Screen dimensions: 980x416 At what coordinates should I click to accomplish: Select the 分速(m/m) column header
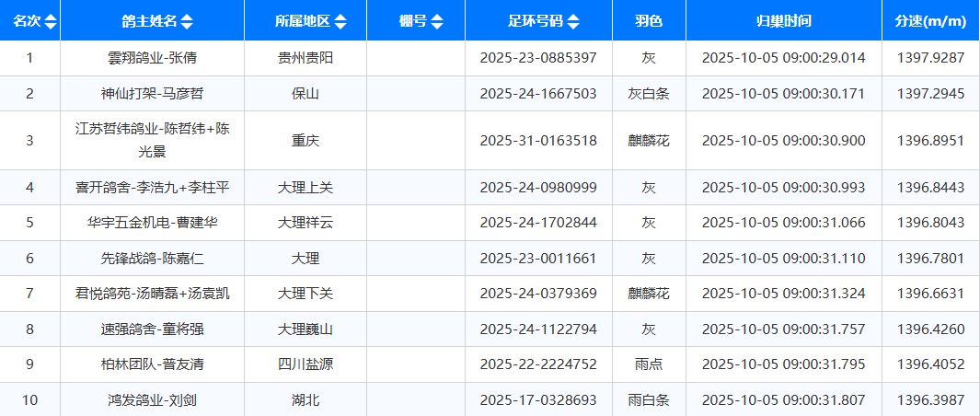[930, 21]
